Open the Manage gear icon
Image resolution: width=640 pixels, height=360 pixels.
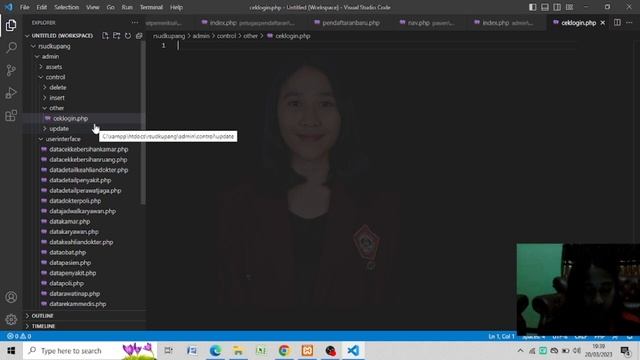pos(11,319)
